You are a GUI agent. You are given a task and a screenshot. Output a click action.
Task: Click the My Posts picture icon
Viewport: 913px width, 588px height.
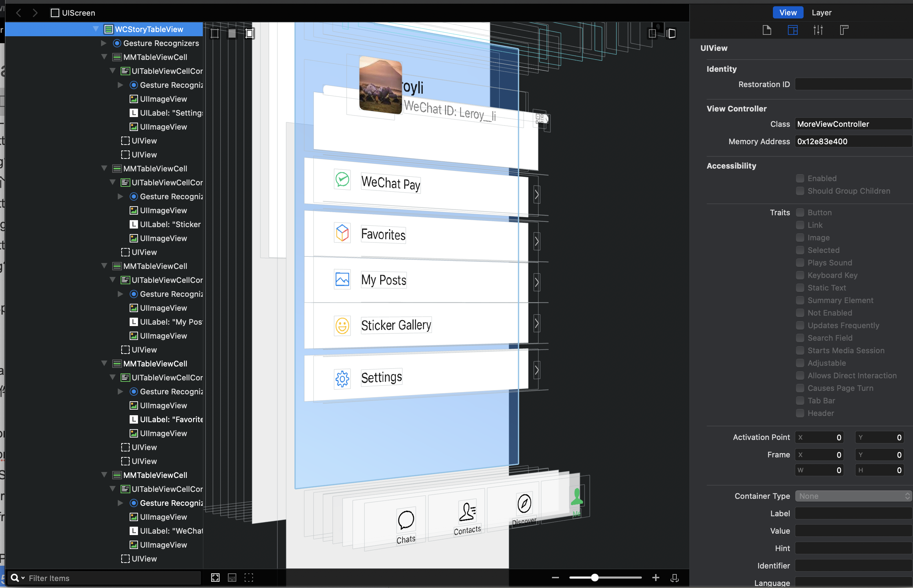(342, 279)
